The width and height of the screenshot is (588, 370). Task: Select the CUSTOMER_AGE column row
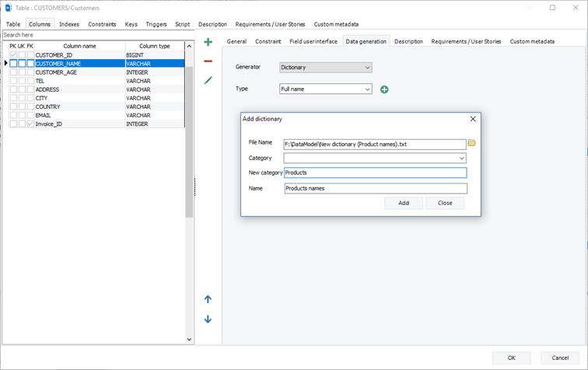[96, 72]
